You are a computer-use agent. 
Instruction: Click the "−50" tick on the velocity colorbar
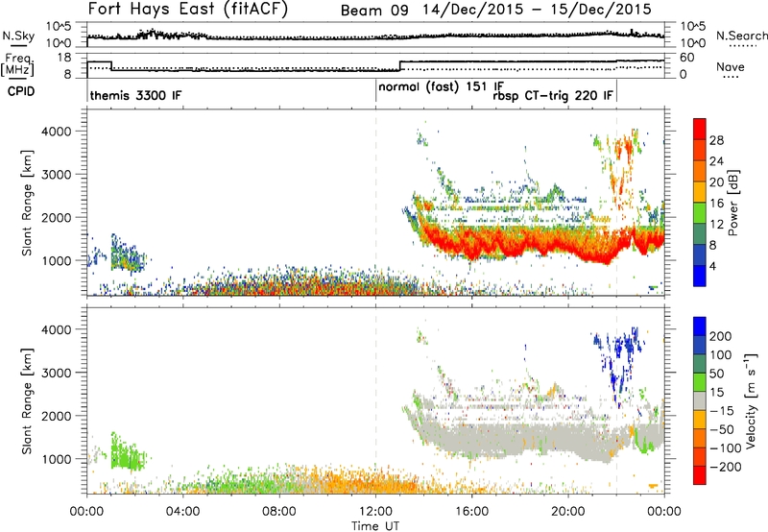(x=722, y=429)
